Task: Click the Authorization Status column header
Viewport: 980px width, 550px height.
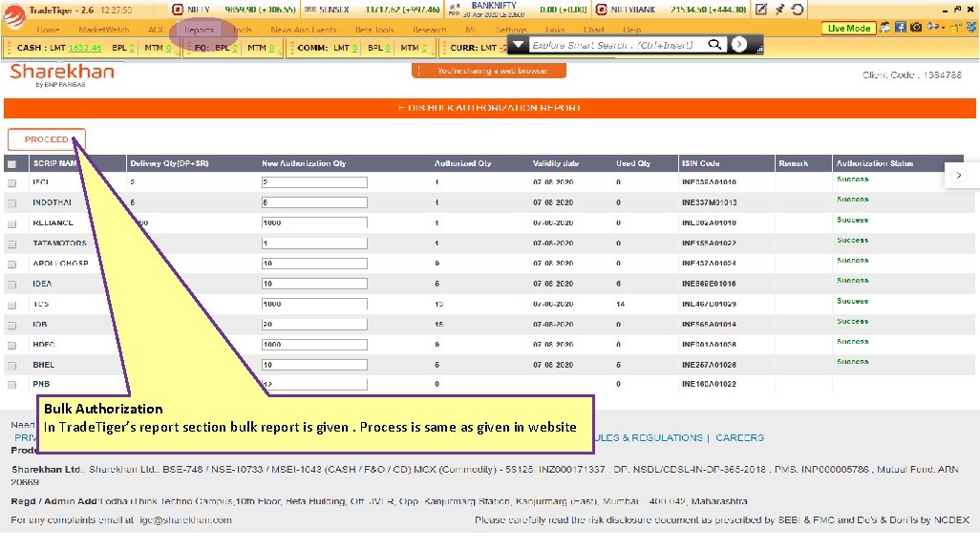Action: [875, 163]
